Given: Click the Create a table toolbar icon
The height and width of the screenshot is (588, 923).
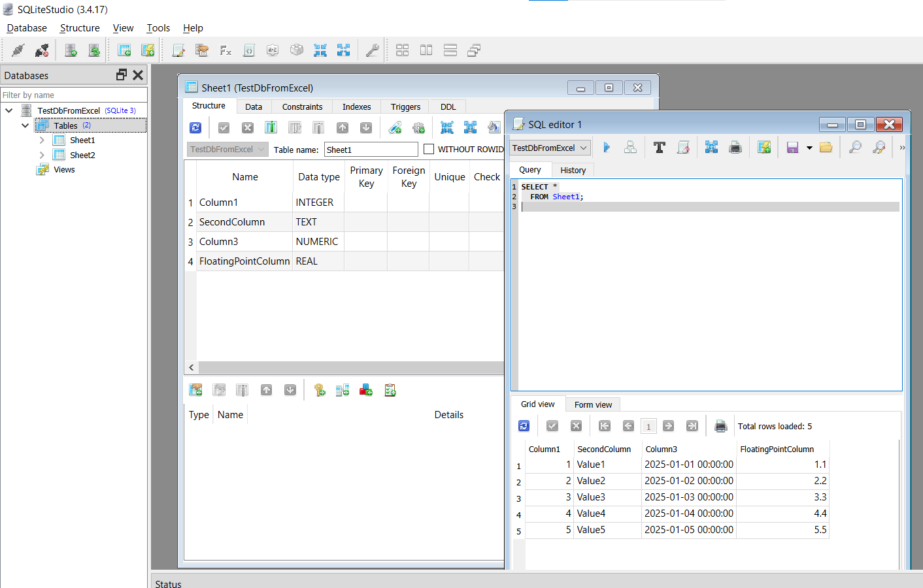Looking at the screenshot, I should pyautogui.click(x=124, y=50).
